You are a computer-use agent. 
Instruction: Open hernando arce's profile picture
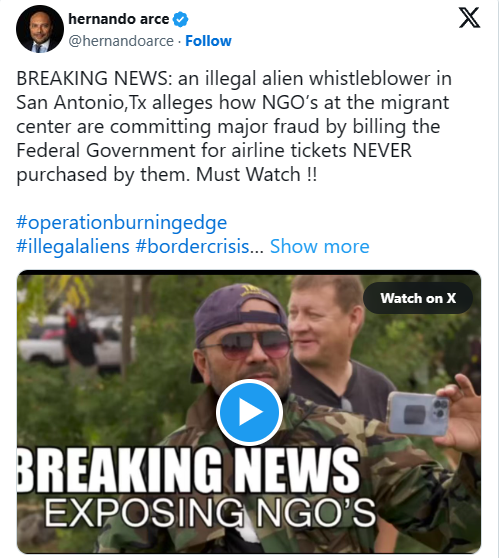[40, 29]
